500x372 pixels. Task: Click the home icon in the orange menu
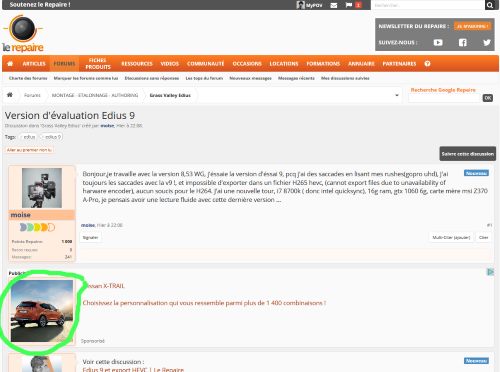click(x=10, y=63)
